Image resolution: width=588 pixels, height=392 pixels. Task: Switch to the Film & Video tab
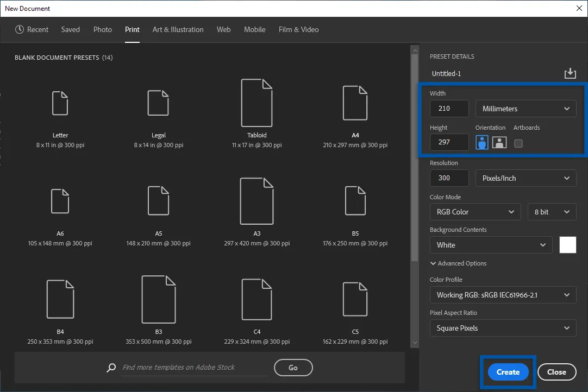point(298,29)
